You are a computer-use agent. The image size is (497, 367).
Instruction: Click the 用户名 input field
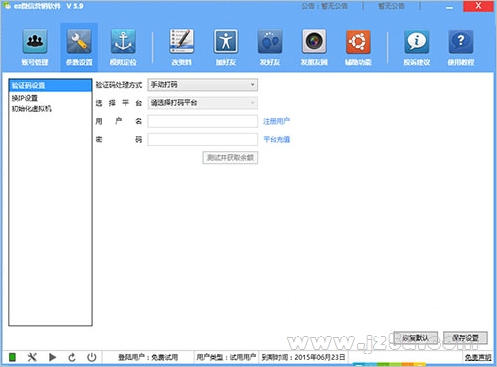tap(203, 121)
